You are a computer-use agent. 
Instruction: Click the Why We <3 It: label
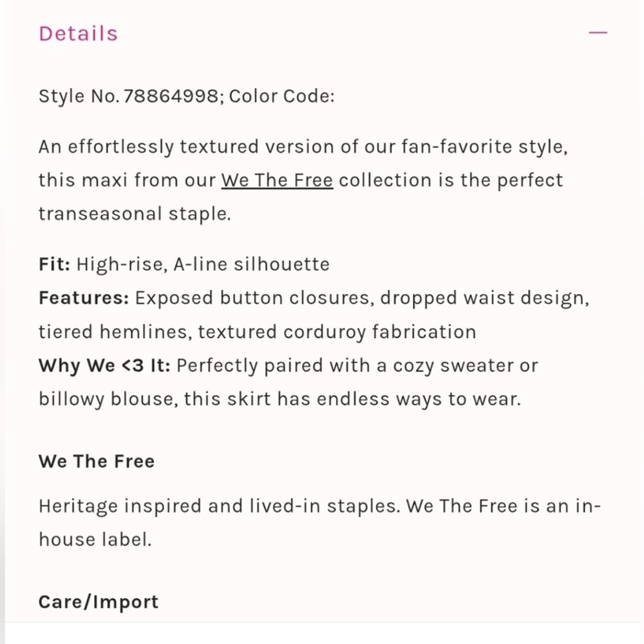tap(104, 365)
